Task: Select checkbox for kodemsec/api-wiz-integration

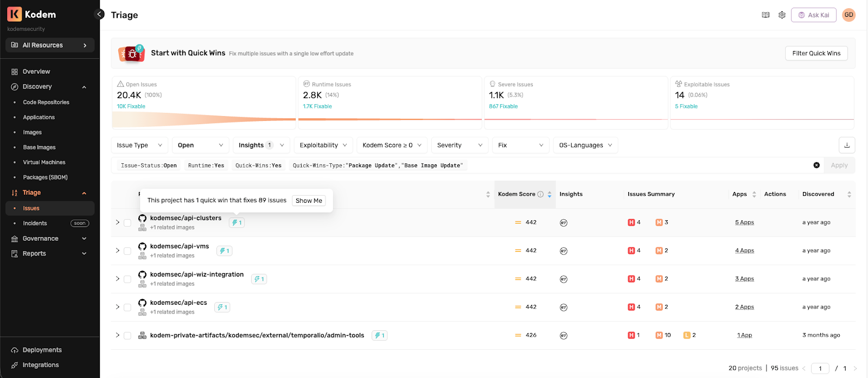Action: pyautogui.click(x=127, y=279)
